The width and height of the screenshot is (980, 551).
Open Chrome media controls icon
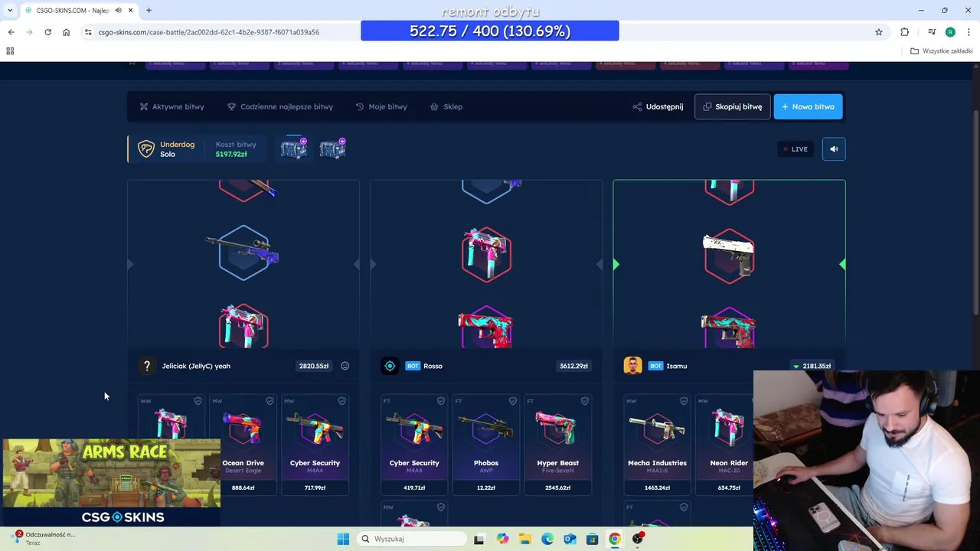pos(931,32)
